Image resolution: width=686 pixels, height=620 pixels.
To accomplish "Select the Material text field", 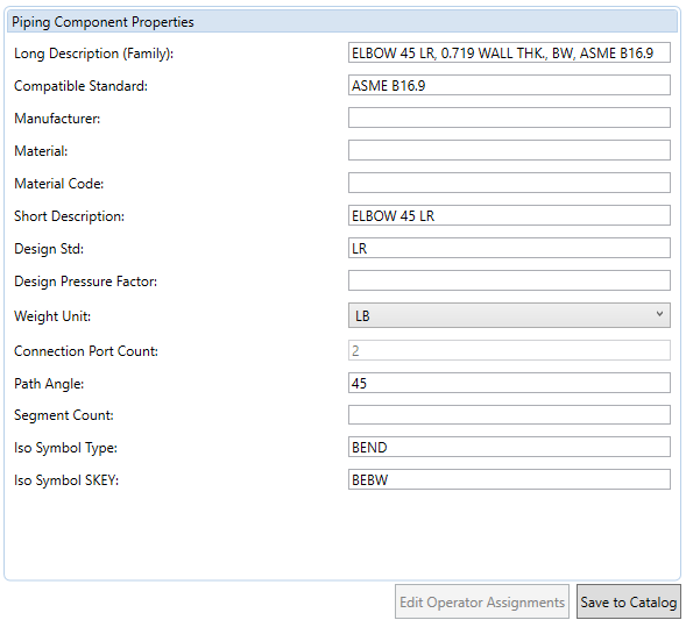I will 509,150.
